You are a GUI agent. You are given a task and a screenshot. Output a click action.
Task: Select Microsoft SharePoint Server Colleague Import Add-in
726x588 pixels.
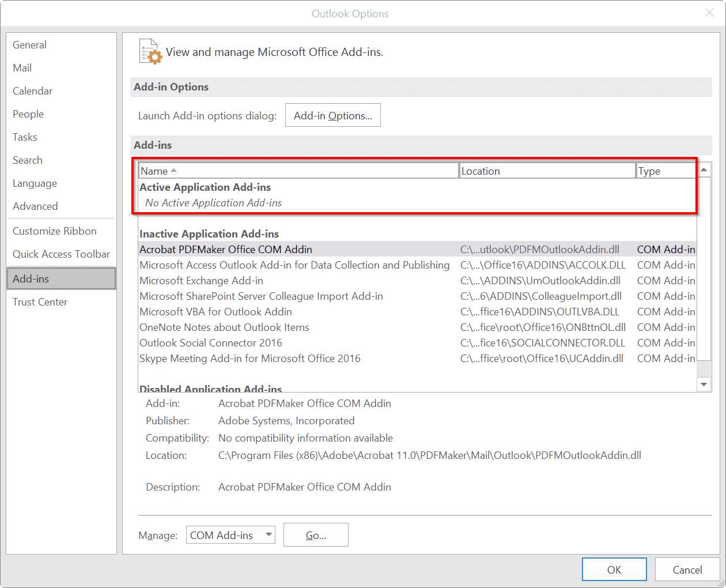click(x=417, y=296)
